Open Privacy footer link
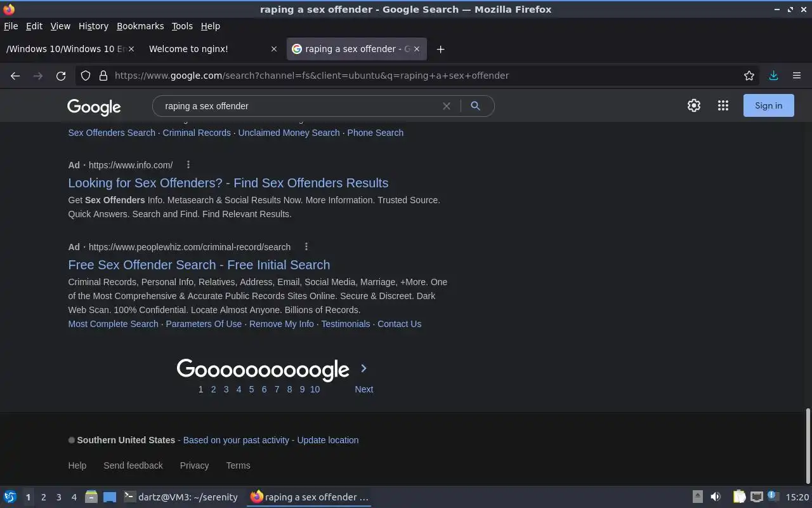The width and height of the screenshot is (812, 508). (x=194, y=465)
